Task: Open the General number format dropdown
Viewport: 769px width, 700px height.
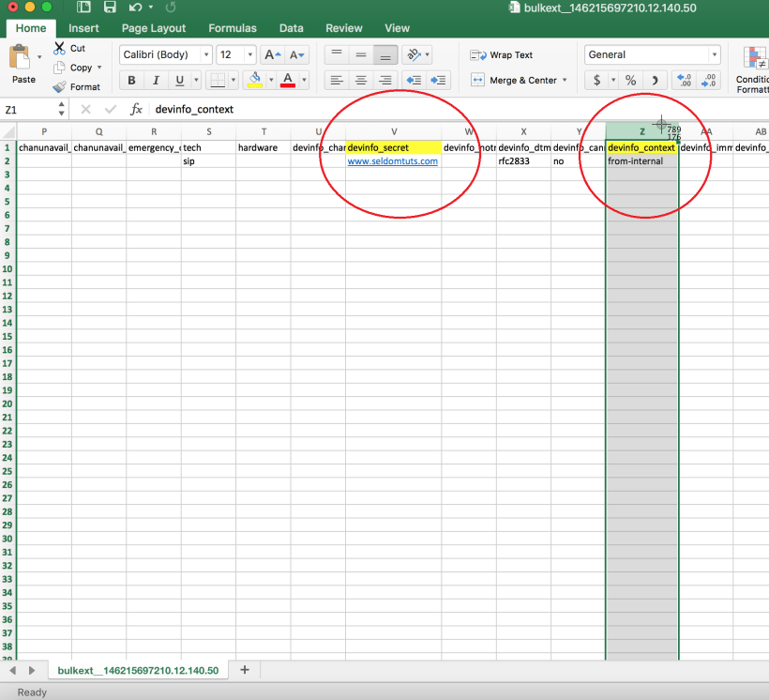Action: (x=652, y=55)
